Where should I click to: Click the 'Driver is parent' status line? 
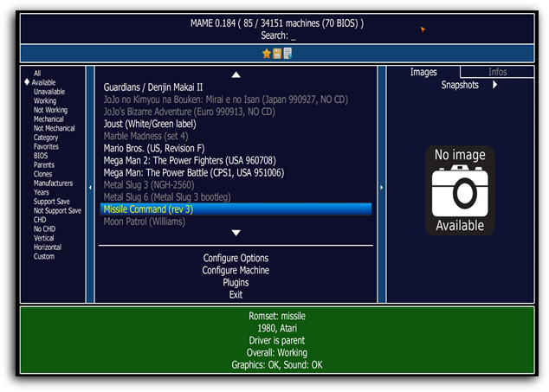click(x=277, y=341)
